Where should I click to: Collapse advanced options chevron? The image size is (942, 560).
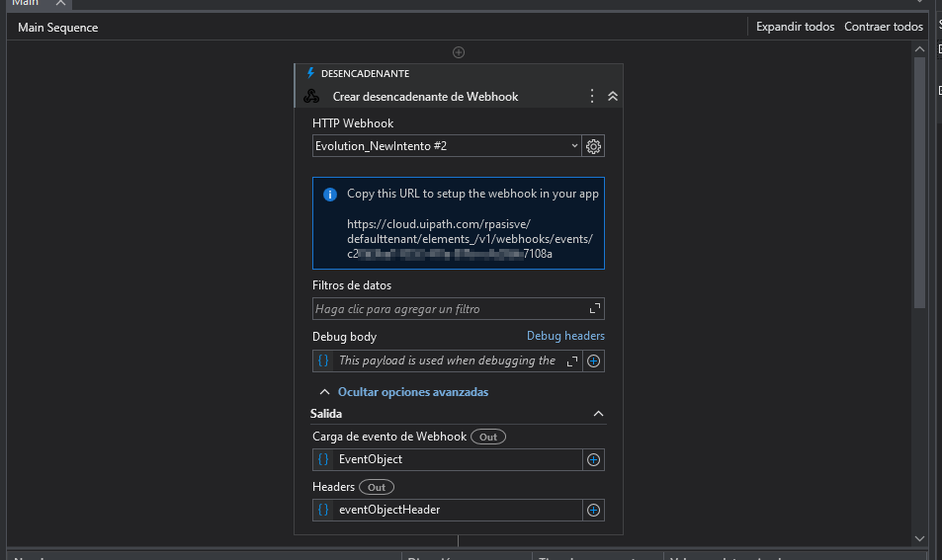[324, 392]
